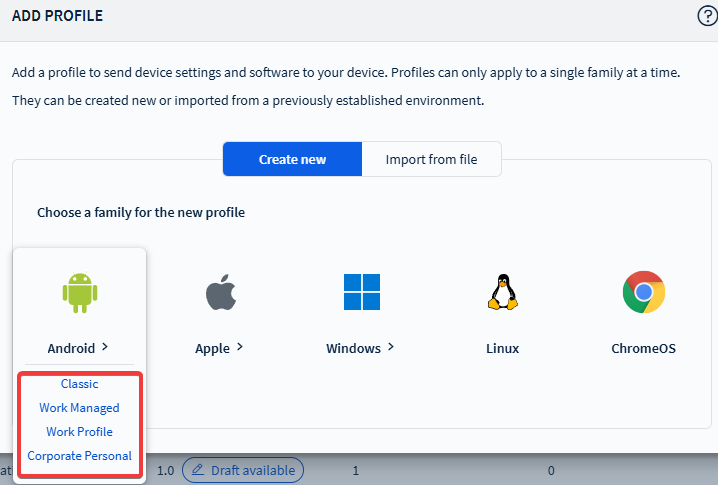Click the blue Windows logo icon
The image size is (718, 485).
pos(361,293)
